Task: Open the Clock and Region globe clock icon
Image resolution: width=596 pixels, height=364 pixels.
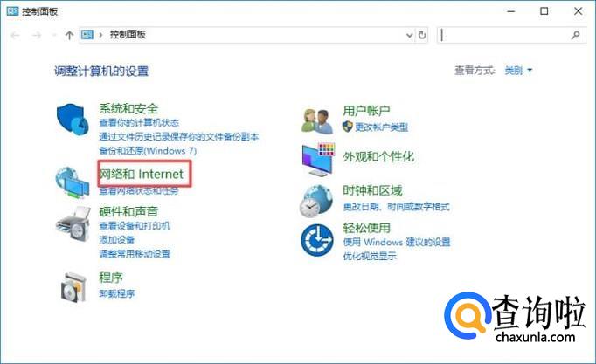Action: click(x=316, y=201)
